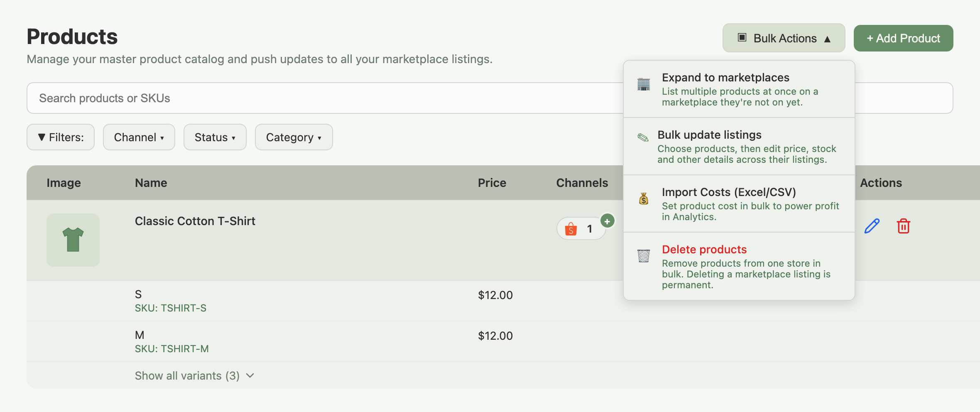Click the red trash delete icon
980x412 pixels.
904,226
